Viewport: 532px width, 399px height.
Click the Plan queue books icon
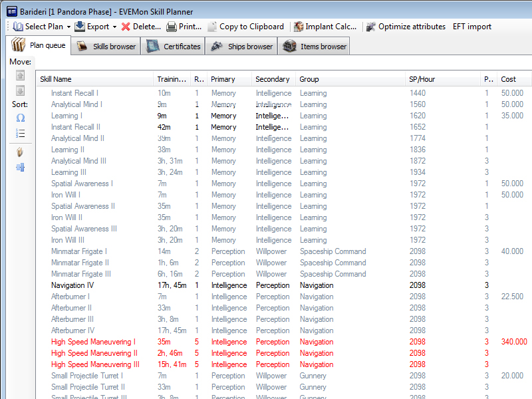click(x=19, y=45)
